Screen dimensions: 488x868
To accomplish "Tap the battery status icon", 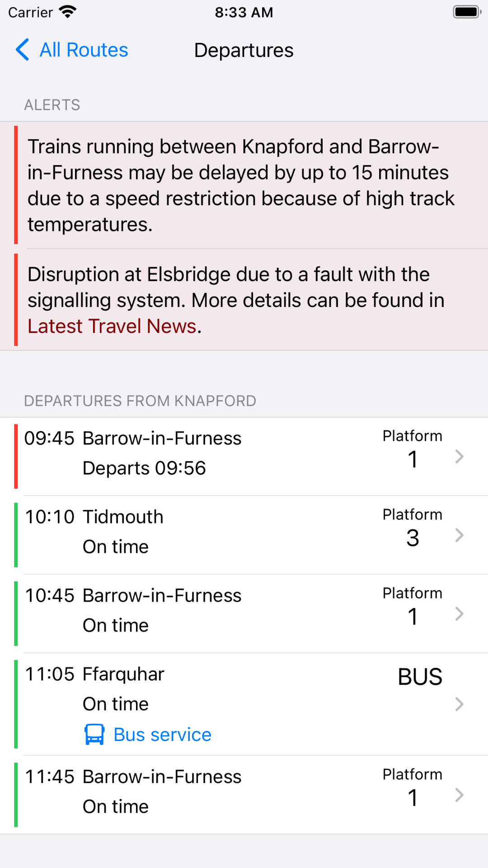I will (467, 12).
